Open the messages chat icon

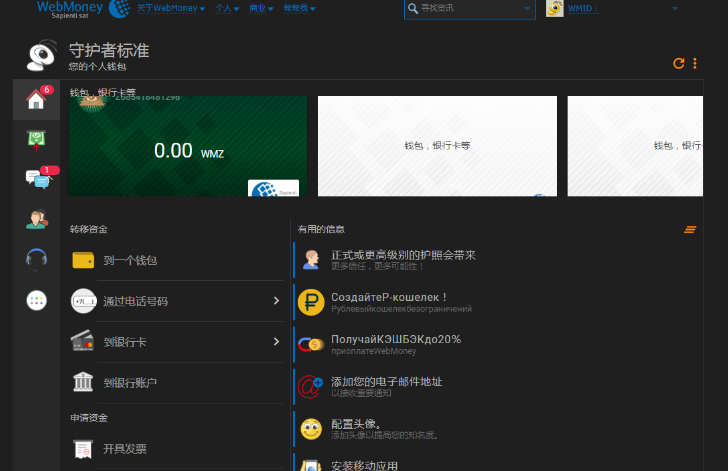[x=36, y=179]
